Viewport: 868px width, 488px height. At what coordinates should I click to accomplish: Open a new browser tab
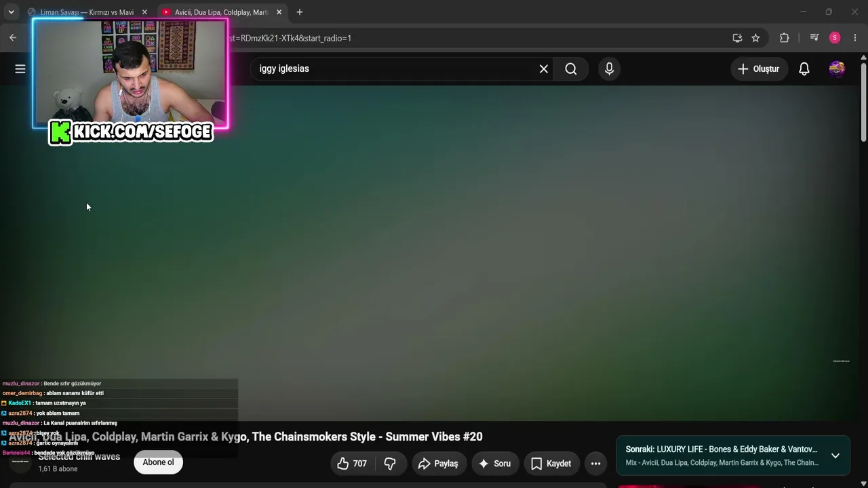pos(300,12)
